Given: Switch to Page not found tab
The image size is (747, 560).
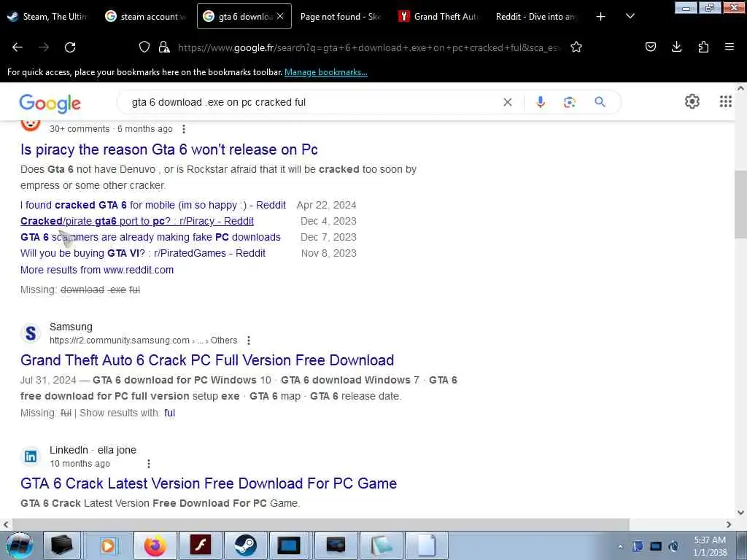Looking at the screenshot, I should [x=340, y=16].
